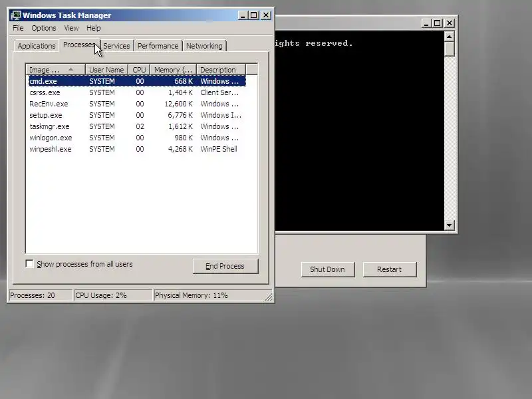
Task: Click the CPU Usage: 2% status entry
Action: (113, 295)
